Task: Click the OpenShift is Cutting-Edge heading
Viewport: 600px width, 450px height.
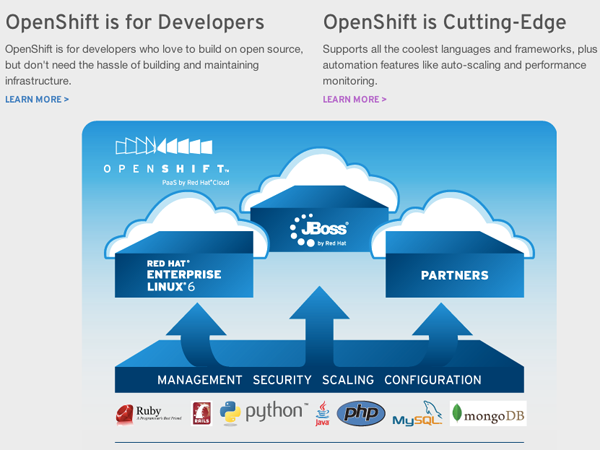Action: [445, 22]
